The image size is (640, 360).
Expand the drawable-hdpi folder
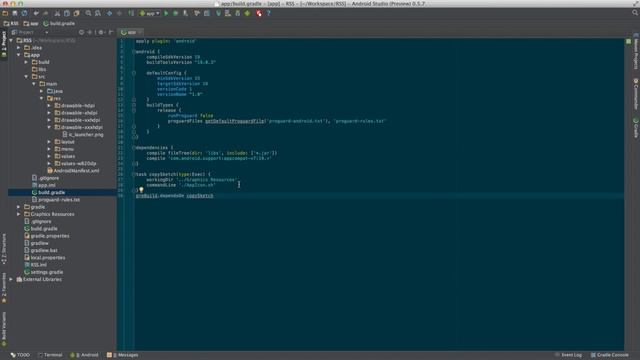tap(49, 106)
